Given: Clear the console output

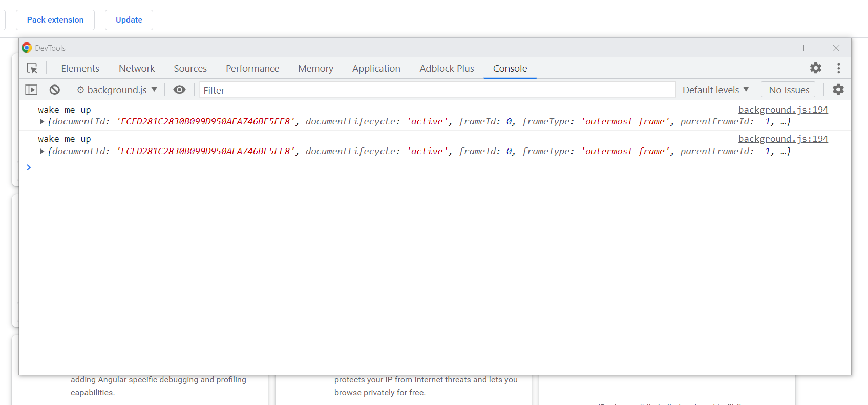Looking at the screenshot, I should tap(55, 90).
